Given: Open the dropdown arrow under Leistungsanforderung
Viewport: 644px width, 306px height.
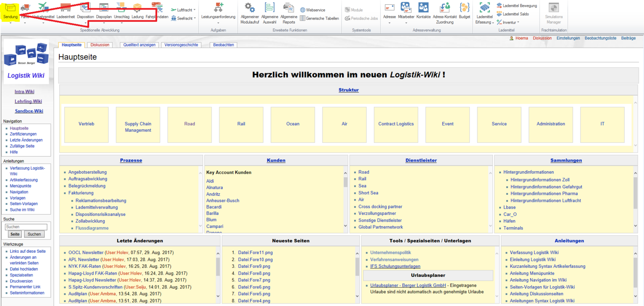Looking at the screenshot, I should pos(218,23).
